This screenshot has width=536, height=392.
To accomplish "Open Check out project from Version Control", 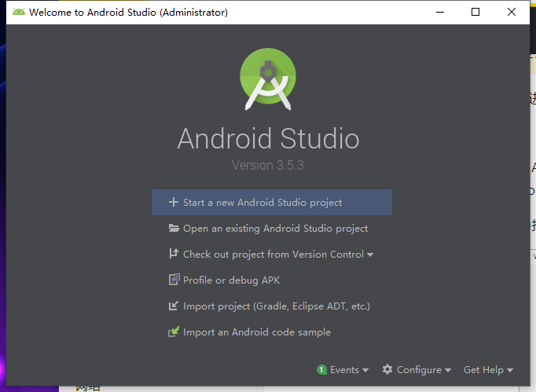I will [270, 255].
